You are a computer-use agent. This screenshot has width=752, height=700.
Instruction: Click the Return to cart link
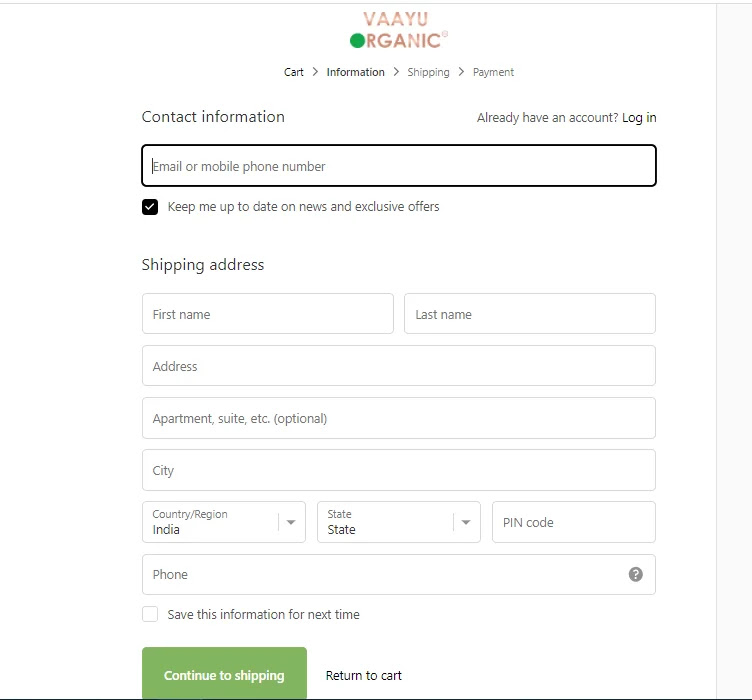pyautogui.click(x=364, y=676)
